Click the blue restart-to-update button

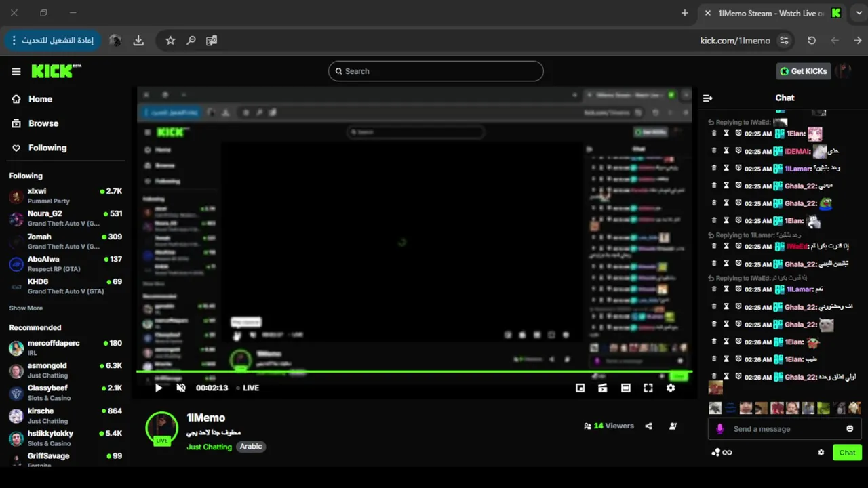52,41
